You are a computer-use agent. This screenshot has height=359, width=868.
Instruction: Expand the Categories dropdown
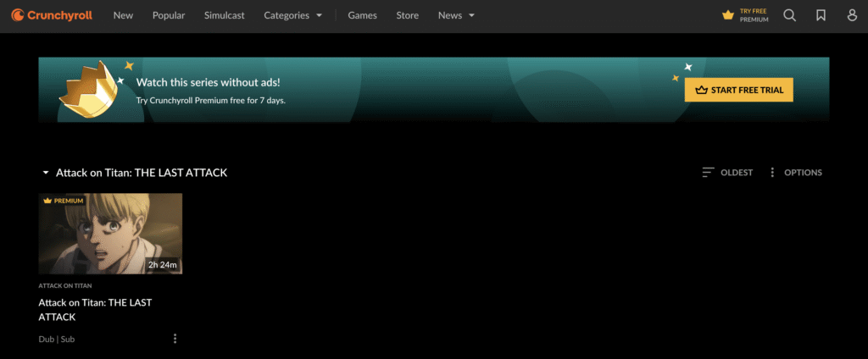[293, 15]
